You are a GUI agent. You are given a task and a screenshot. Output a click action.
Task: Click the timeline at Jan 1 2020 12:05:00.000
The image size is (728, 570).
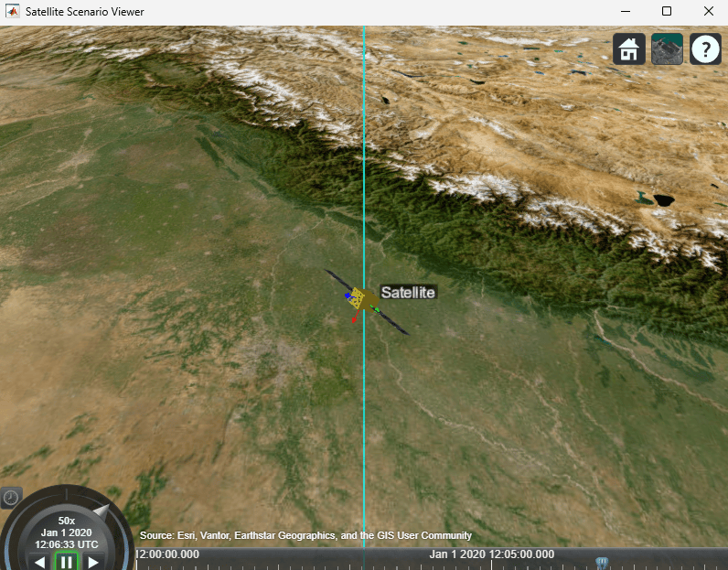click(x=492, y=554)
